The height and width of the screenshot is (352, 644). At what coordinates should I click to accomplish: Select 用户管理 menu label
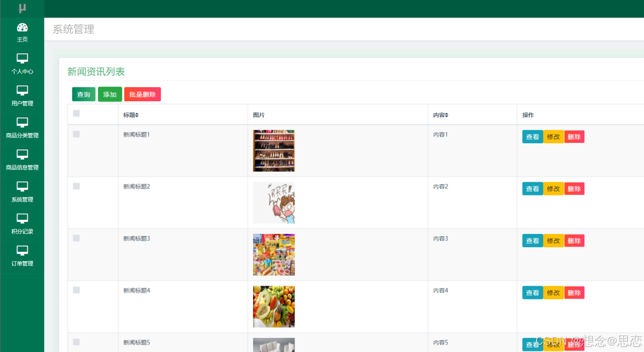[x=22, y=103]
